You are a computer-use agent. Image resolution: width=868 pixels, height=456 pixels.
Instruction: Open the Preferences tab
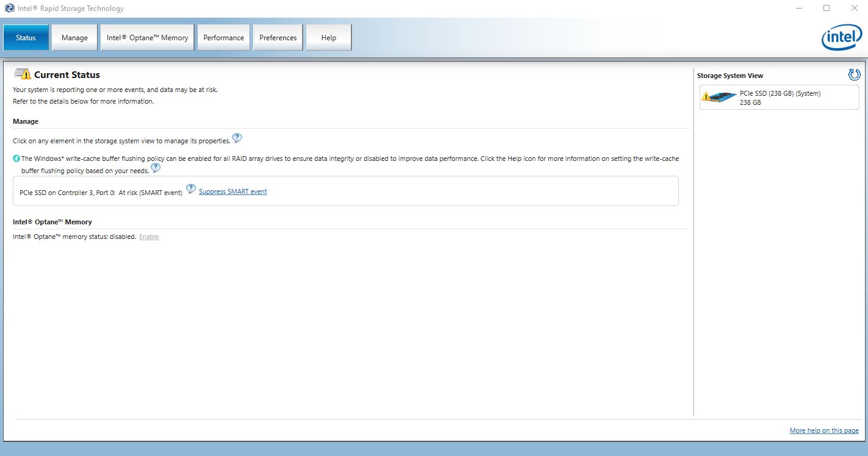click(278, 37)
